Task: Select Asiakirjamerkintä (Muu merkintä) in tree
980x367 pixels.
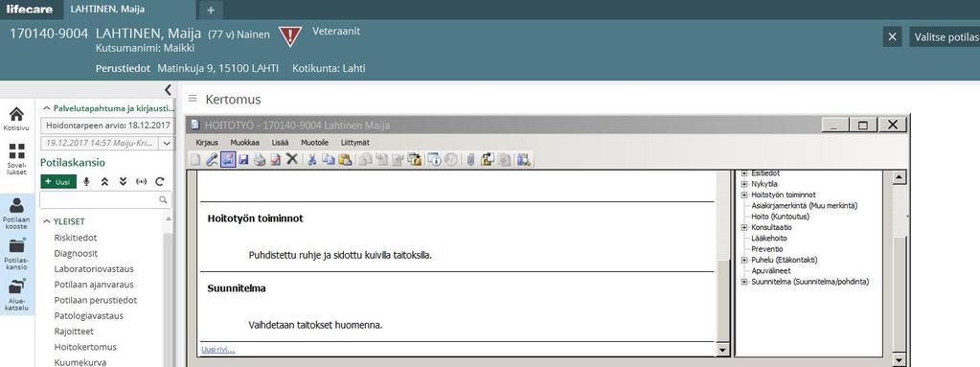Action: pos(805,206)
